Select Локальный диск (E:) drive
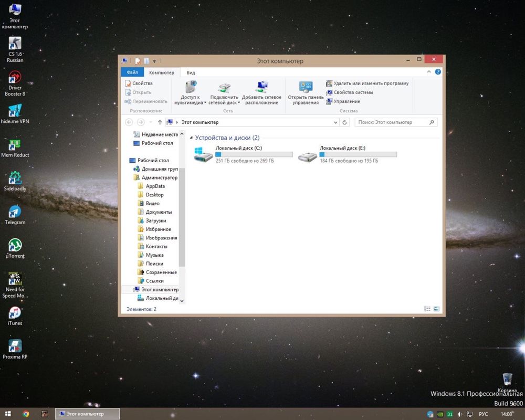This screenshot has height=420, width=525. [348, 154]
